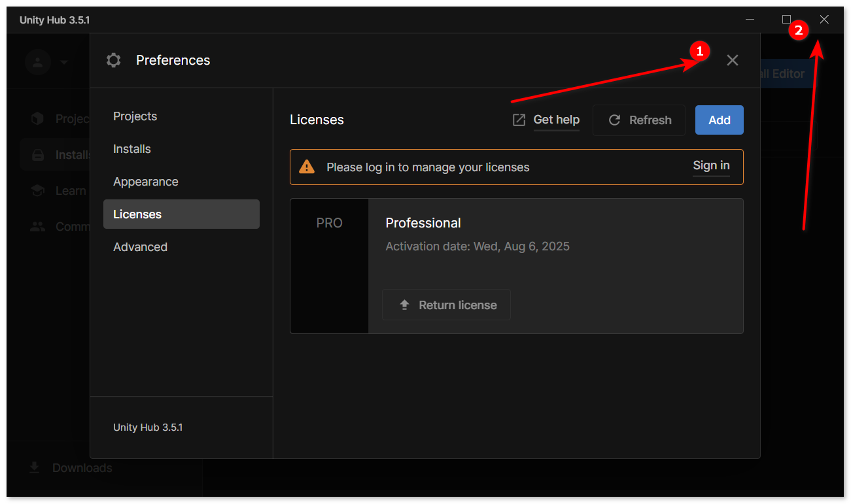The width and height of the screenshot is (851, 504).
Task: Refresh the licenses list
Action: pos(639,120)
